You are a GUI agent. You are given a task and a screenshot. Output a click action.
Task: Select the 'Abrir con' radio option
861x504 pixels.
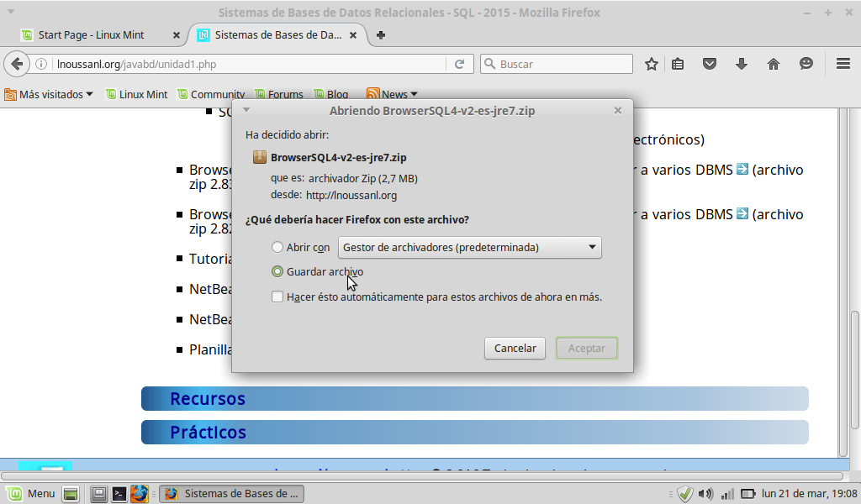tap(277, 248)
